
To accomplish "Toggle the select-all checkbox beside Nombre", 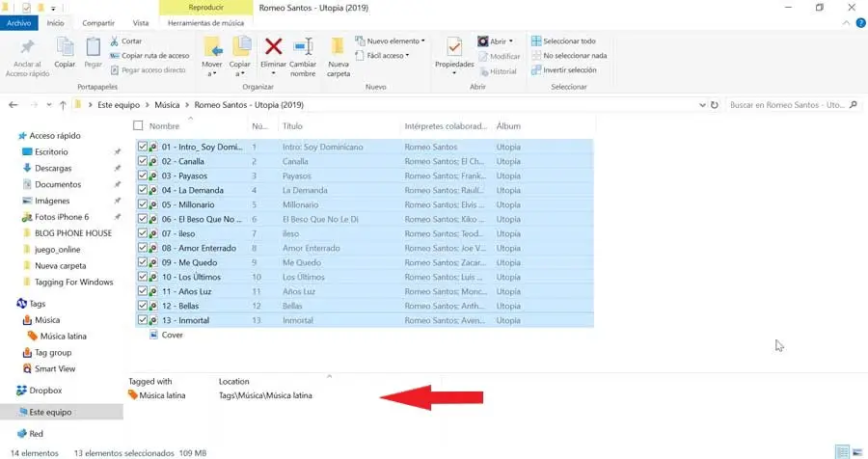I will 139,126.
